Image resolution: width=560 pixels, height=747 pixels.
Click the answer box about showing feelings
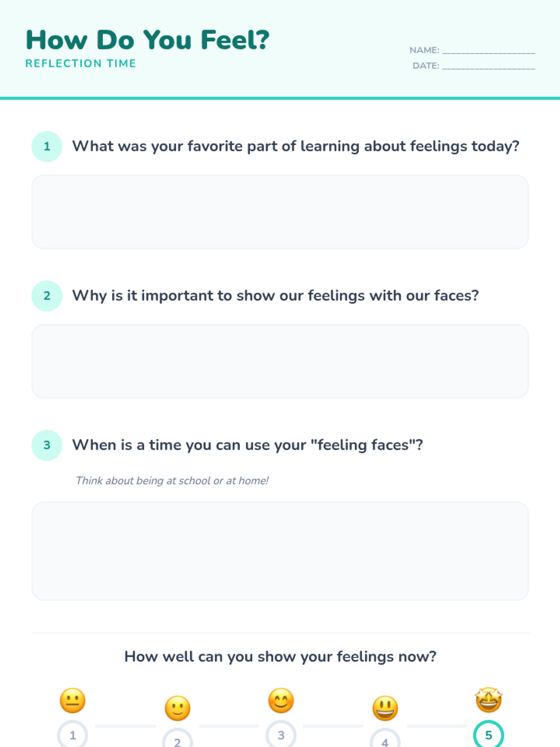[280, 361]
